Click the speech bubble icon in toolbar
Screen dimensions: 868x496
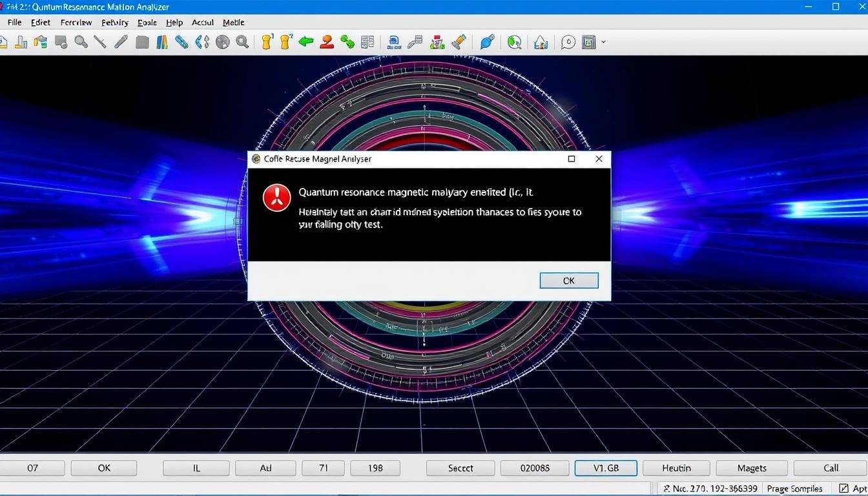pyautogui.click(x=568, y=43)
